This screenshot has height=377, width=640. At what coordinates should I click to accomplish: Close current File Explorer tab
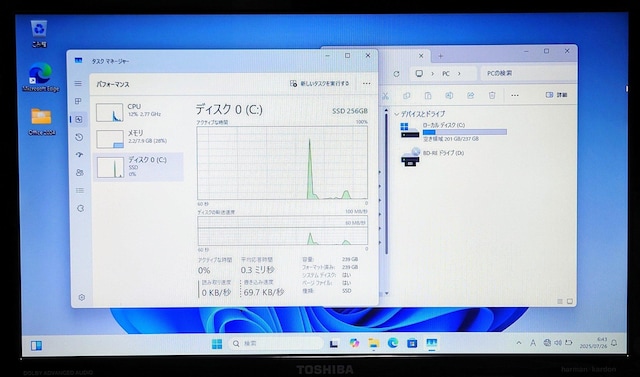(421, 56)
